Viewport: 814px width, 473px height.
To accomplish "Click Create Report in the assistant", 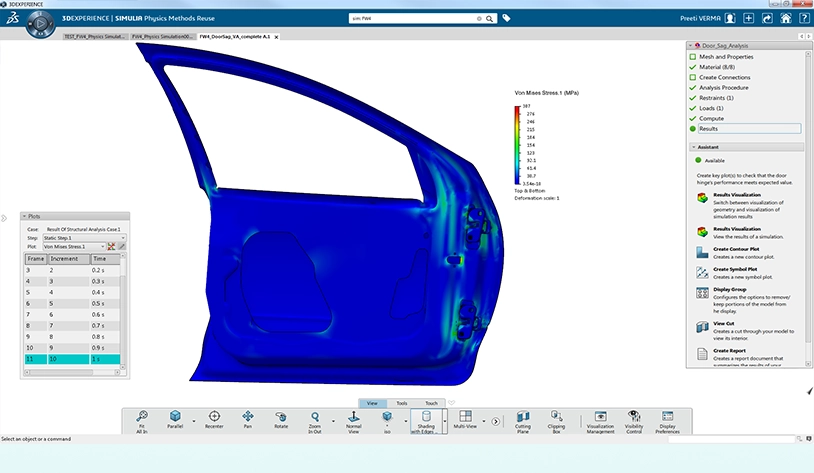I will click(x=729, y=350).
